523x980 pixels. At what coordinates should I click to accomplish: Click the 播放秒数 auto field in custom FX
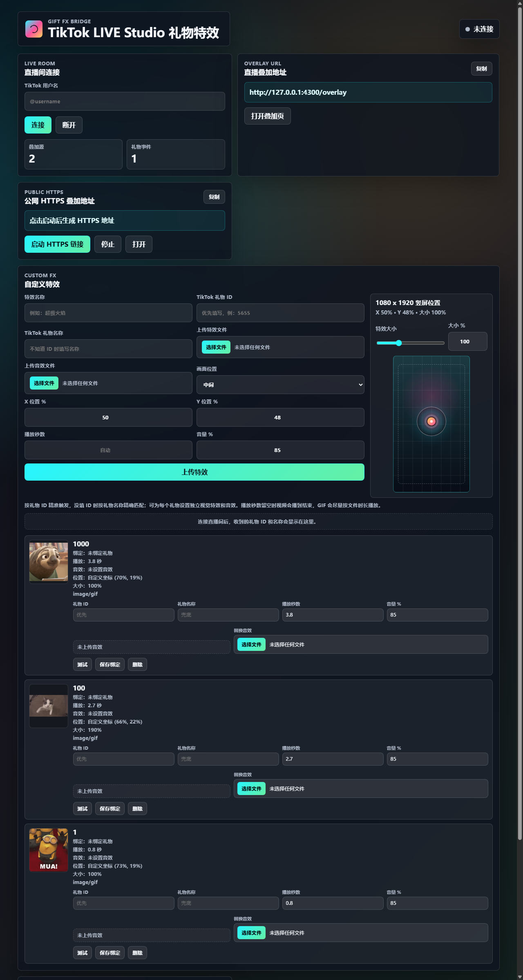(108, 450)
